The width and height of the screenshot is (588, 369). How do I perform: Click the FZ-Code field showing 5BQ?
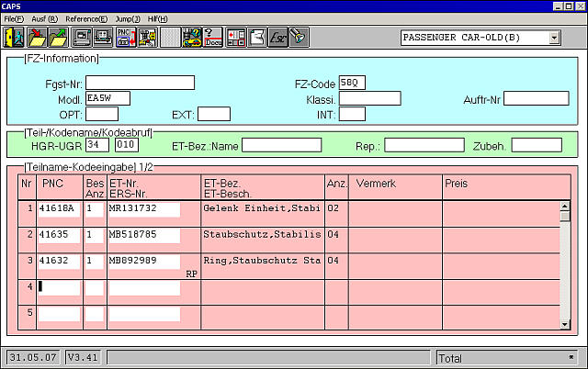click(x=352, y=83)
